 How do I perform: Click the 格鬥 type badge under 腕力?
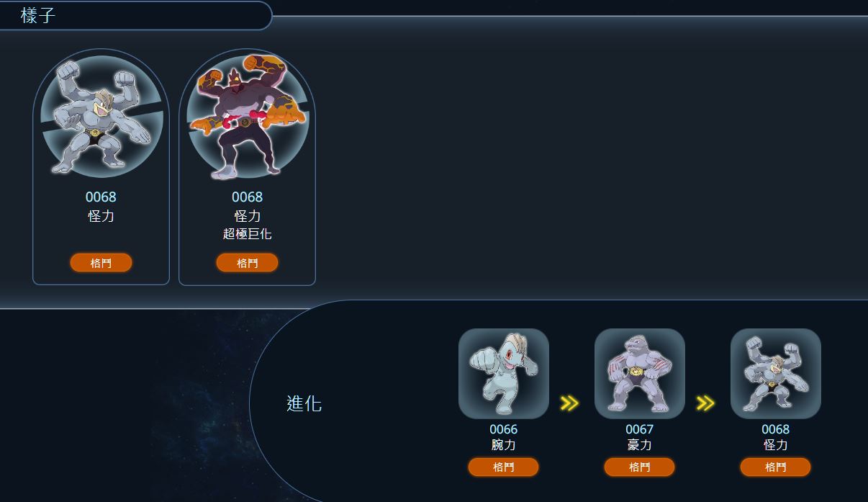pos(504,467)
